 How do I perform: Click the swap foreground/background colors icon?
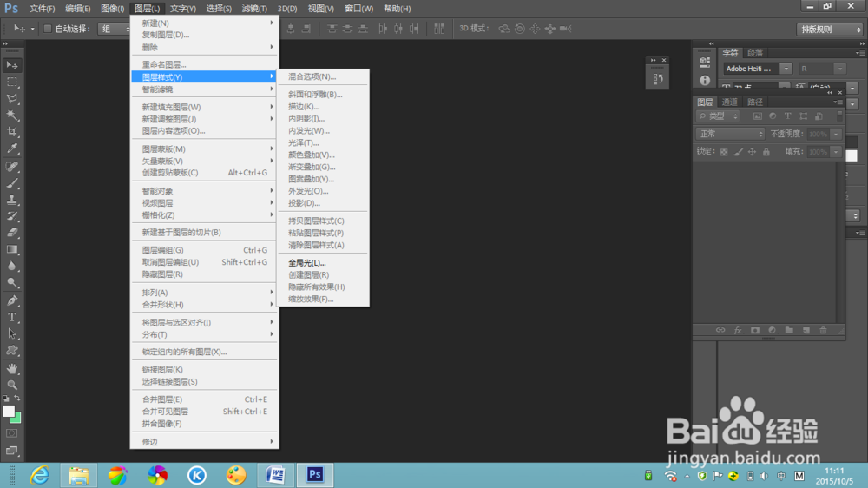coord(17,399)
